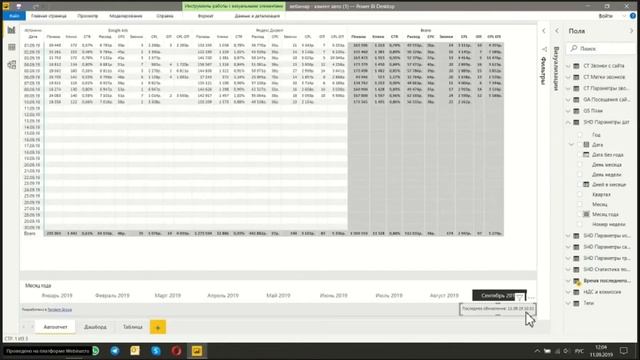Expand the Визуализации pane chevron
The width and height of the screenshot is (640, 360).
click(x=557, y=31)
